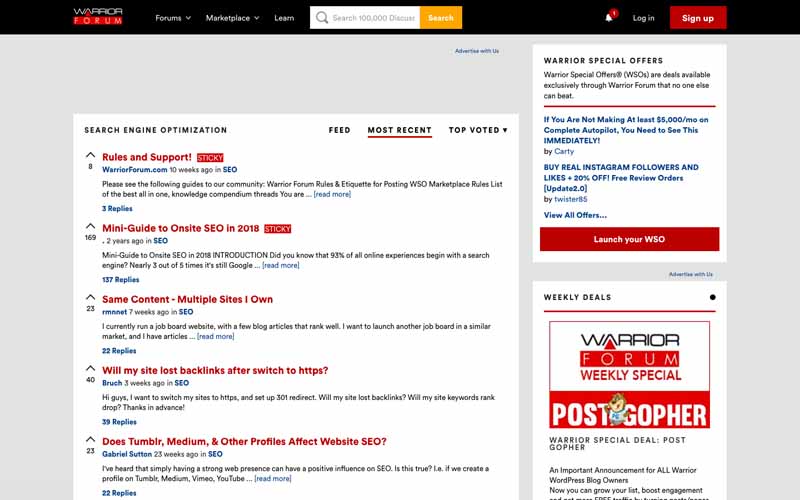The height and width of the screenshot is (500, 800).
Task: Open the Learn menu item
Action: 284,18
